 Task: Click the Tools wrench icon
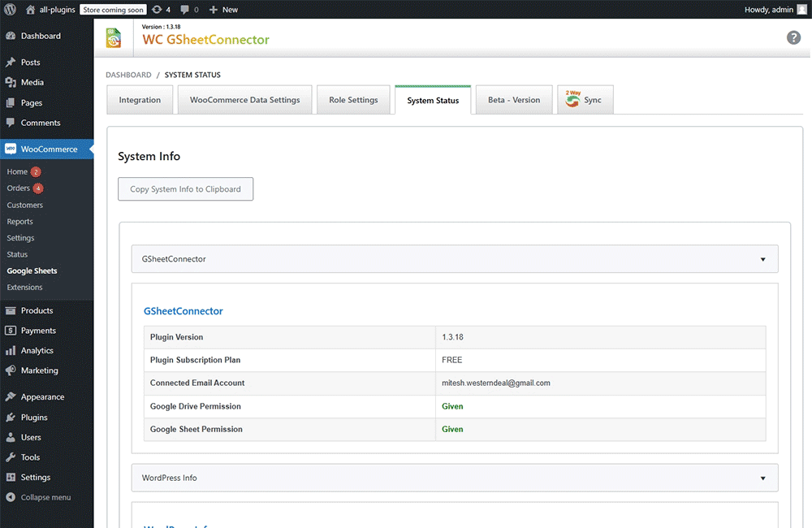(x=11, y=457)
